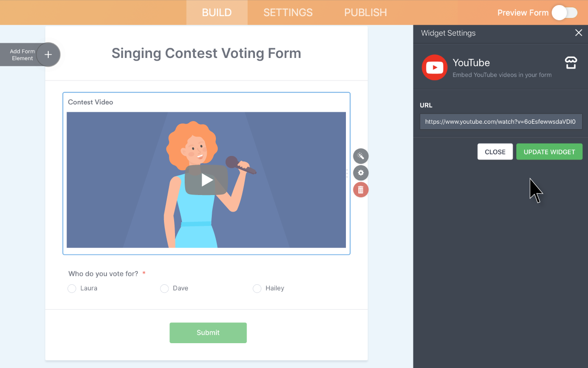The image size is (588, 368).
Task: Open the PUBLISH tab
Action: (x=365, y=12)
